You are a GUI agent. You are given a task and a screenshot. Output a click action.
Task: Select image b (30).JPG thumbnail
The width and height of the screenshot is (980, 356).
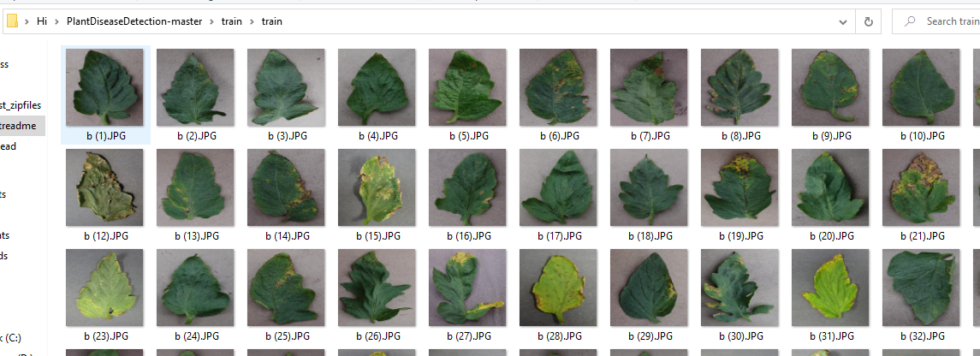739,288
